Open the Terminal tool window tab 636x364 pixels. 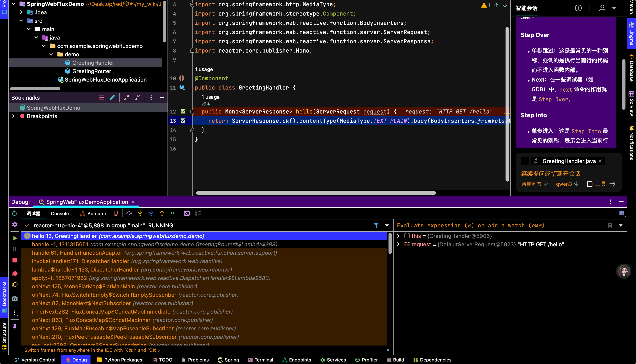[260, 360]
